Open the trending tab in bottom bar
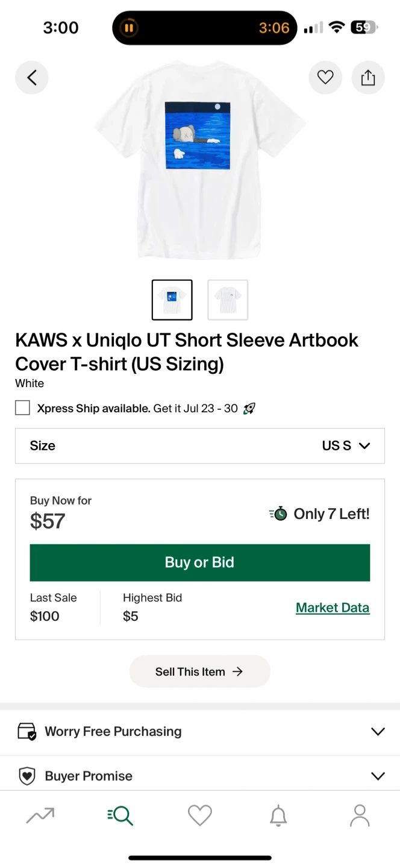400x868 pixels. tap(40, 816)
